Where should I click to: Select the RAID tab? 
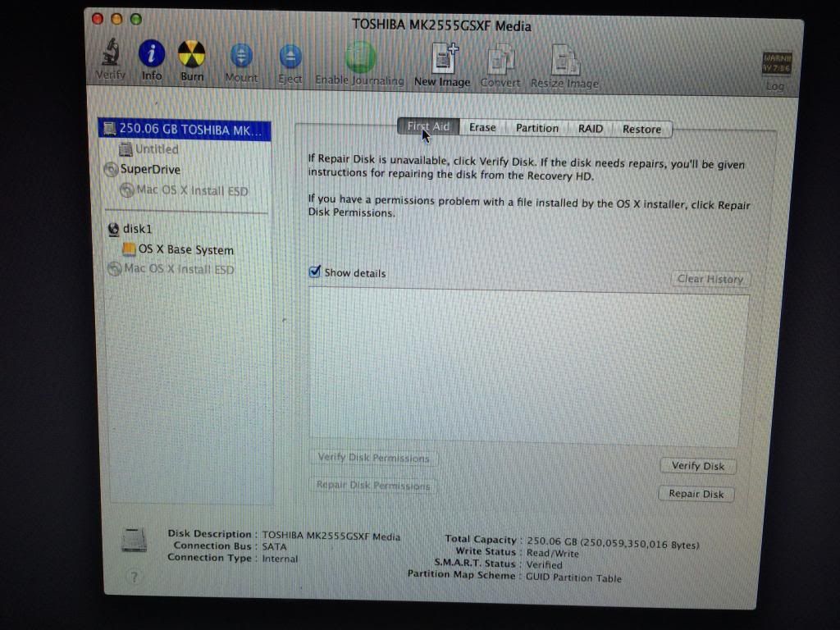pyautogui.click(x=590, y=128)
